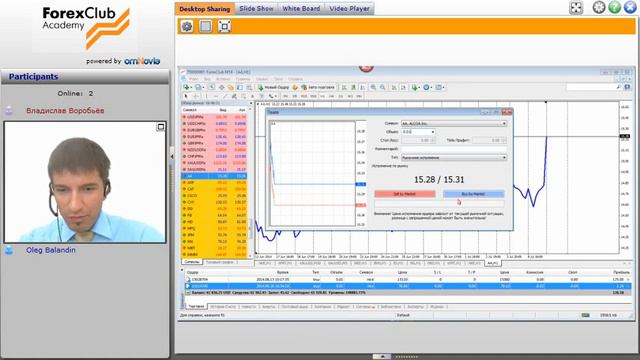Switch chart to candlesticks icon
The width and height of the screenshot is (640, 360).
pos(354,87)
